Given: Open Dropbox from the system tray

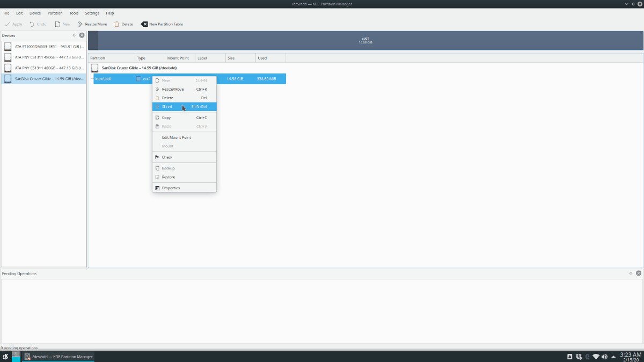Looking at the screenshot, I should [579, 356].
